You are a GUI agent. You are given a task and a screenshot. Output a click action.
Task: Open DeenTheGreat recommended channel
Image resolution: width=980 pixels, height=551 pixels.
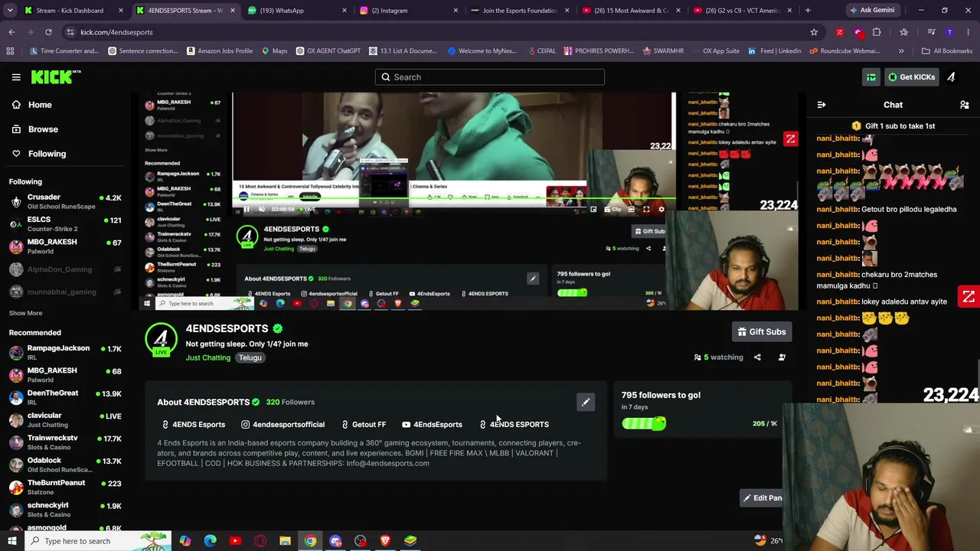tap(65, 397)
